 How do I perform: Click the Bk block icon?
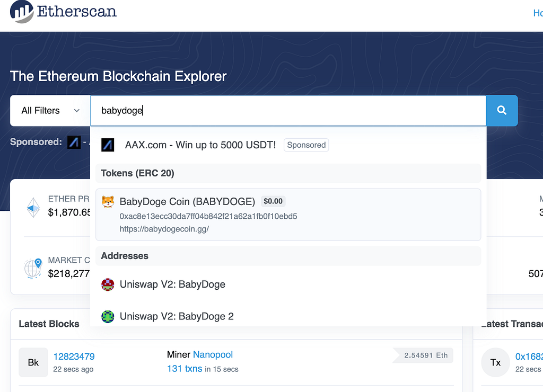pos(33,362)
